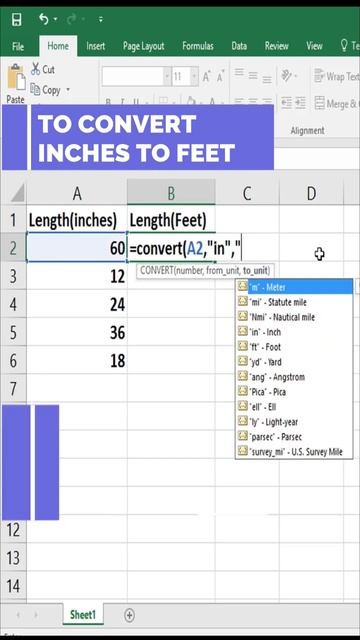This screenshot has width=360, height=640.
Task: Click the Middle Align icon
Action: click(253, 76)
